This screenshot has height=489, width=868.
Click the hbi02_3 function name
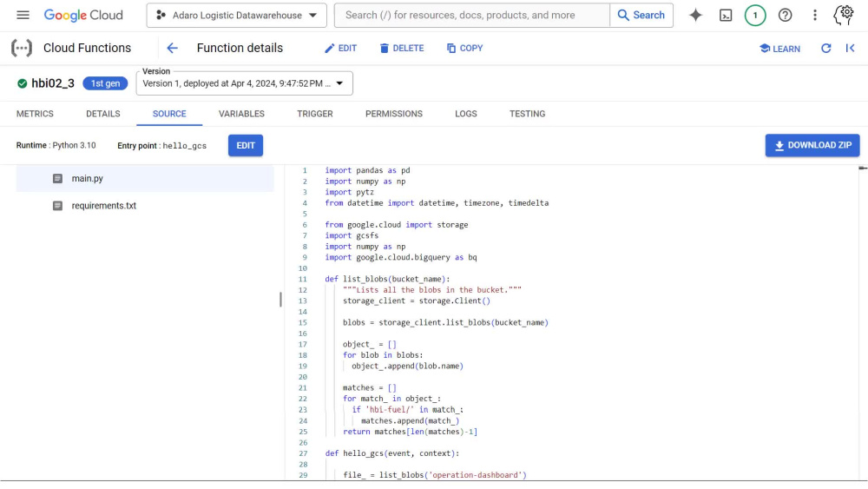[x=53, y=83]
